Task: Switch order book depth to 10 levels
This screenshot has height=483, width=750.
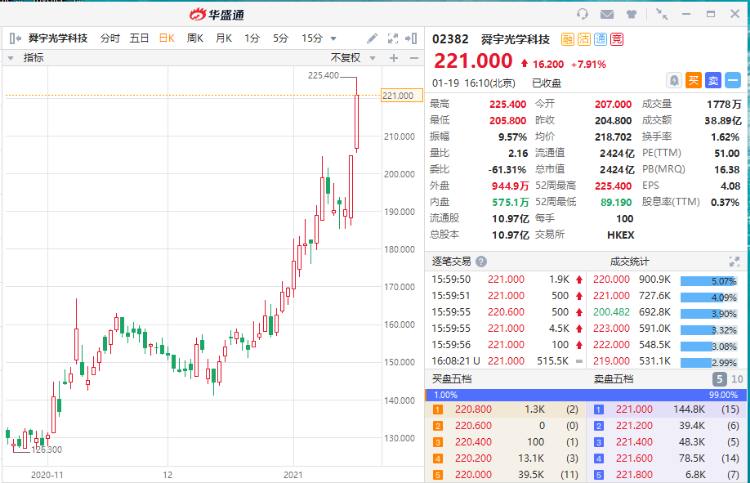Action: point(737,379)
